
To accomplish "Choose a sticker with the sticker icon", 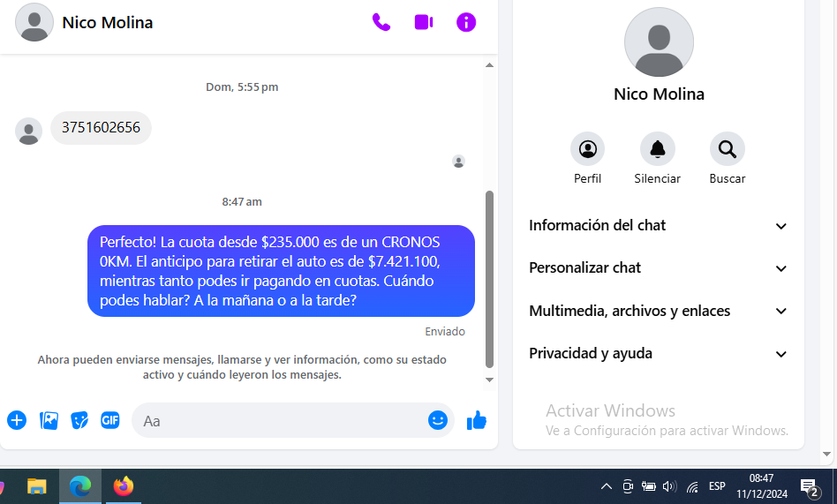I will 79,421.
